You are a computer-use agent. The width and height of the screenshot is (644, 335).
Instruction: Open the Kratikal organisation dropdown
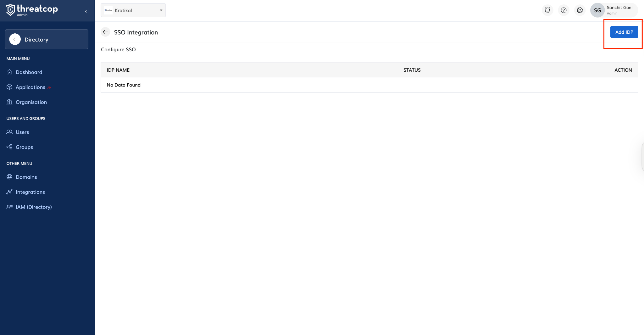(x=133, y=10)
